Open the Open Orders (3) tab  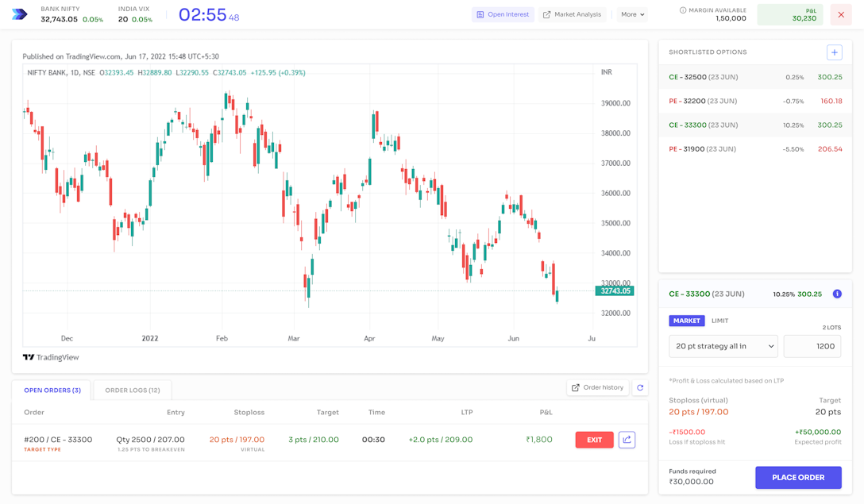pyautogui.click(x=52, y=390)
